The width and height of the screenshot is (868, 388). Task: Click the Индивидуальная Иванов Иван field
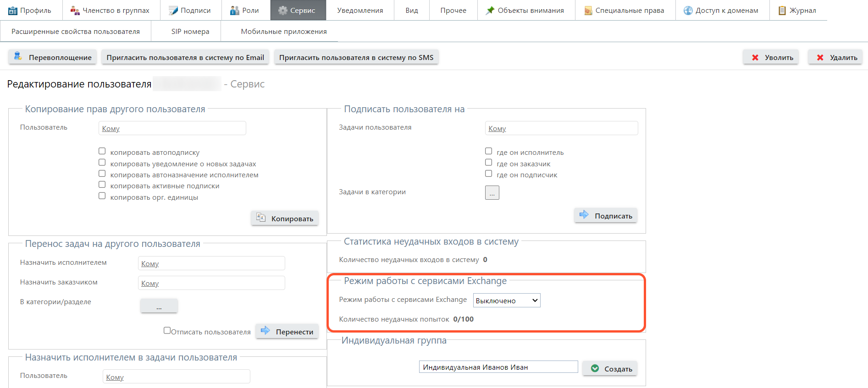[498, 367]
